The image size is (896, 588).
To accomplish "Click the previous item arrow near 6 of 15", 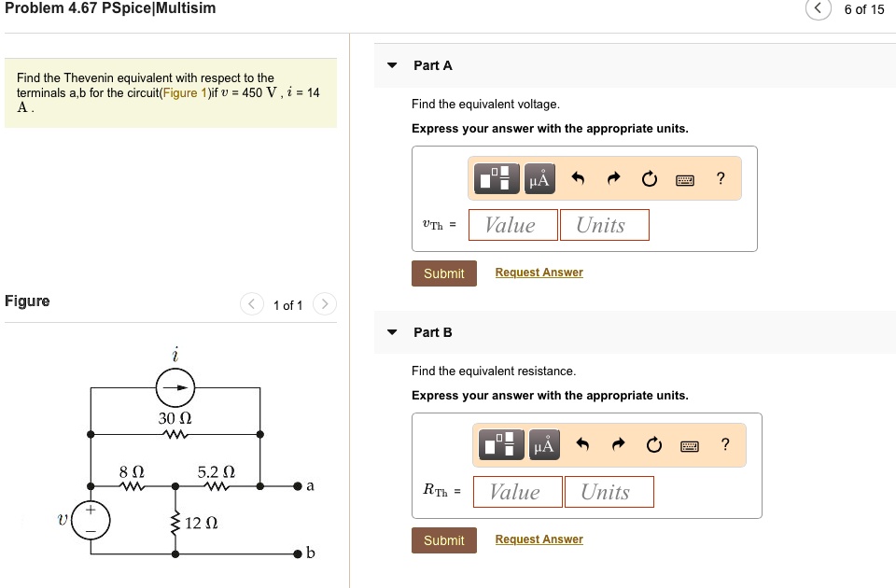I will pos(818,8).
